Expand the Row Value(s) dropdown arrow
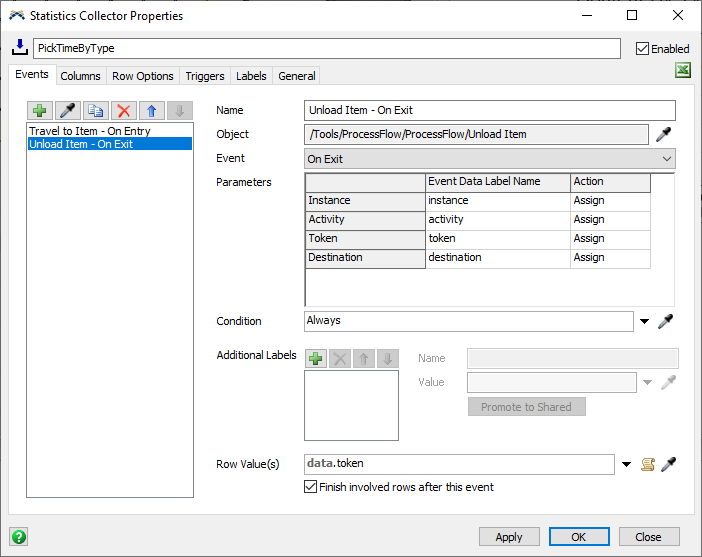This screenshot has width=702, height=557. [626, 464]
